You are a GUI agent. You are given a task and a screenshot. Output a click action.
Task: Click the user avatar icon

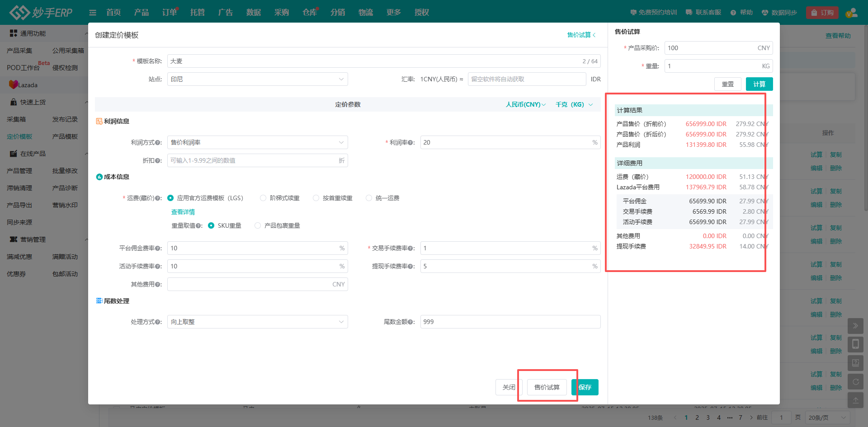point(851,13)
